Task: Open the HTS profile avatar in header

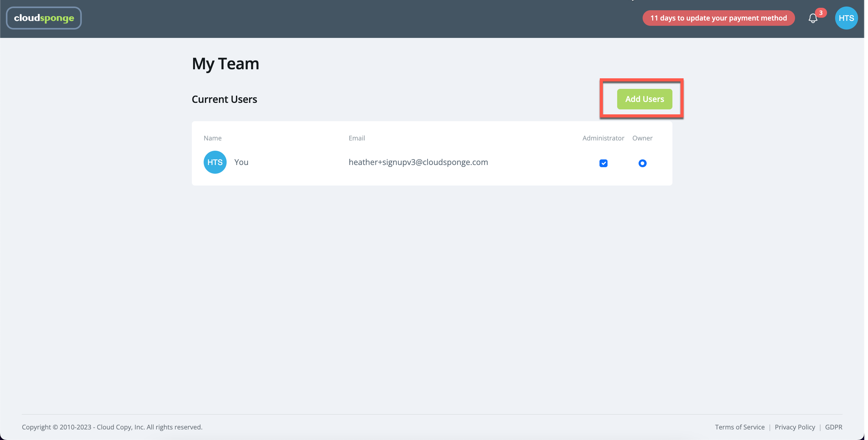Action: pyautogui.click(x=846, y=18)
